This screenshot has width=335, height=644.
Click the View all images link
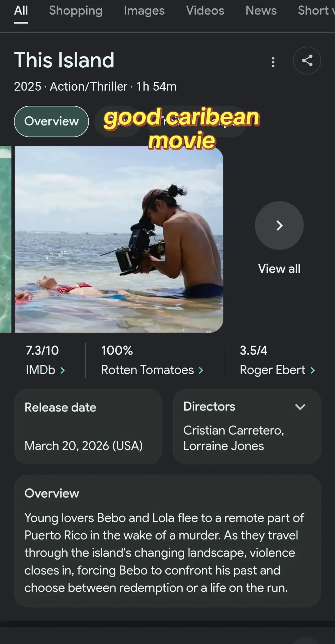tap(279, 269)
